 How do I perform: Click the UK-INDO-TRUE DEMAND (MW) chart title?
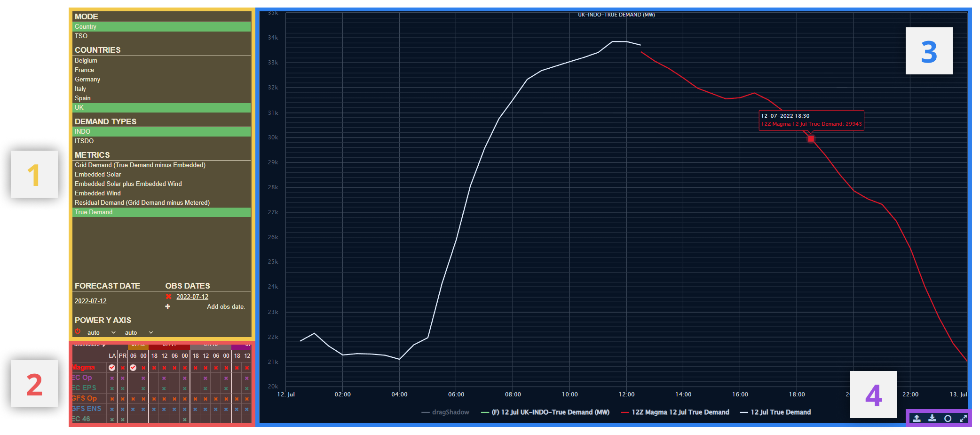coord(616,15)
